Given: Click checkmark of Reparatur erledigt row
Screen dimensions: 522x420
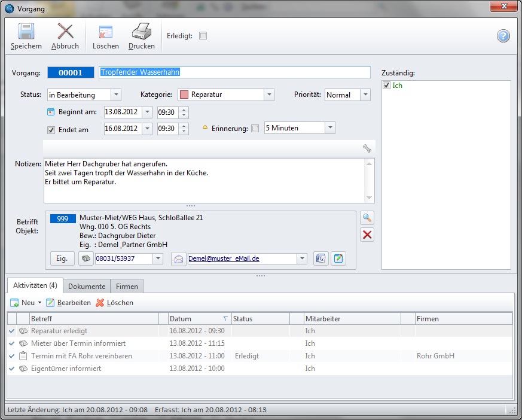Looking at the screenshot, I should point(11,331).
